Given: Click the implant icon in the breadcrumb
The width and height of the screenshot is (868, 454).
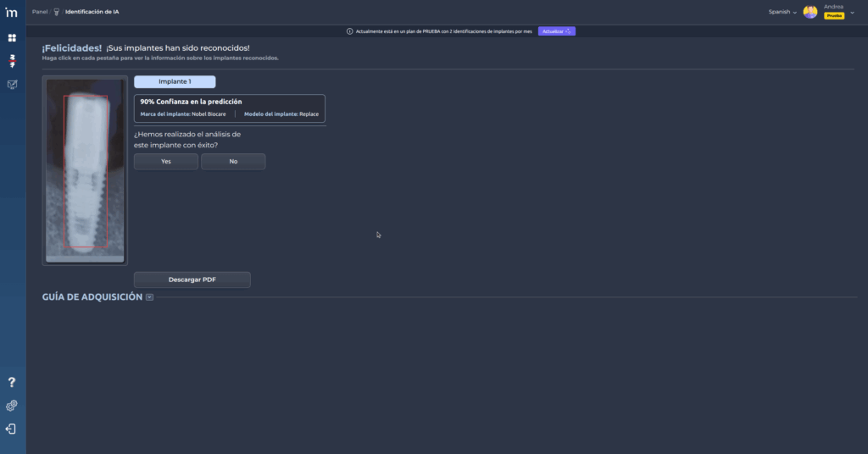Looking at the screenshot, I should click(57, 12).
